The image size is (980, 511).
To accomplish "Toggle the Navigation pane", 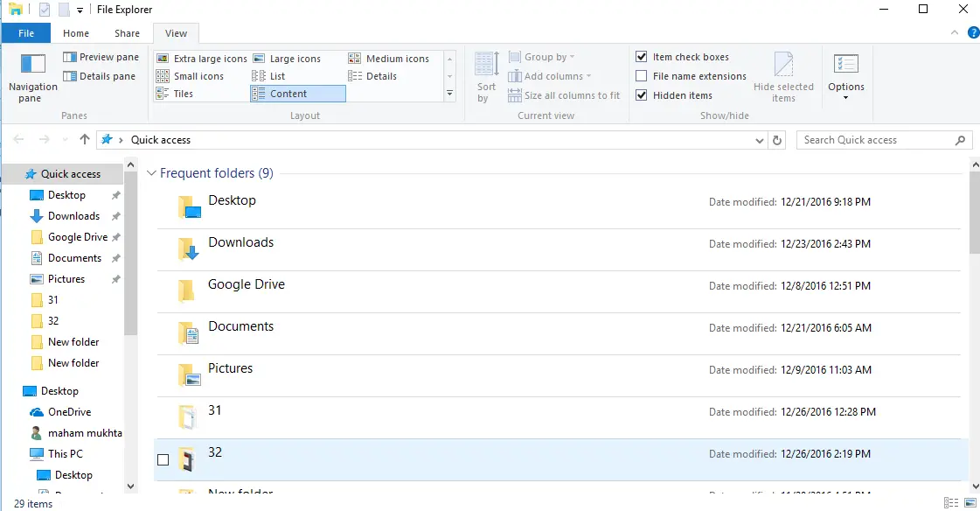I will (x=32, y=77).
